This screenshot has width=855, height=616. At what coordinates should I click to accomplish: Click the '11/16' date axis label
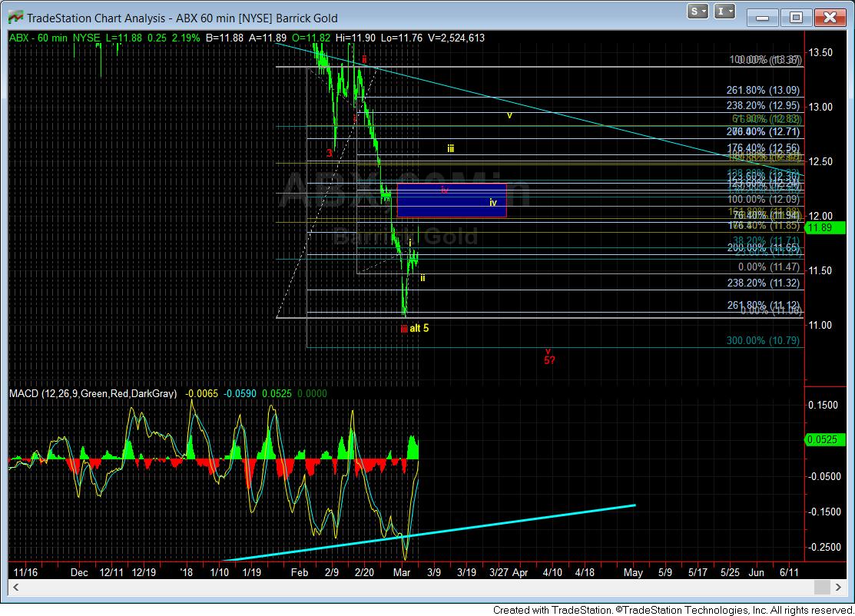[25, 572]
